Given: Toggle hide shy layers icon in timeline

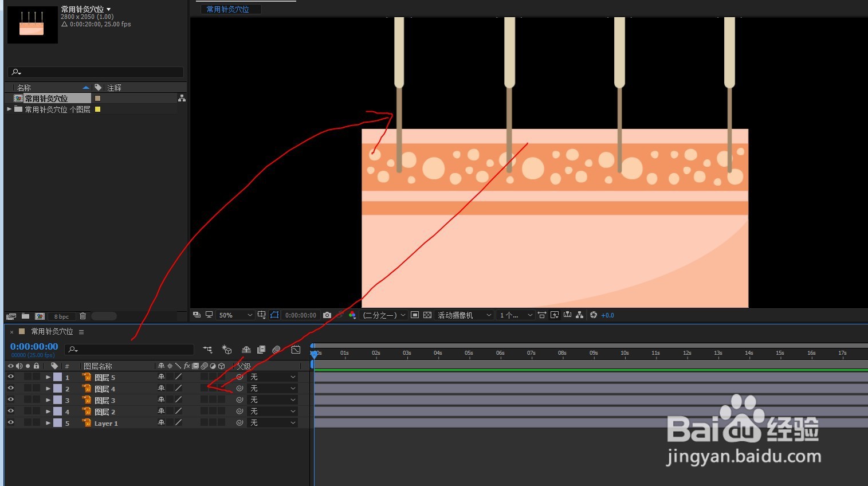Looking at the screenshot, I should pos(246,350).
